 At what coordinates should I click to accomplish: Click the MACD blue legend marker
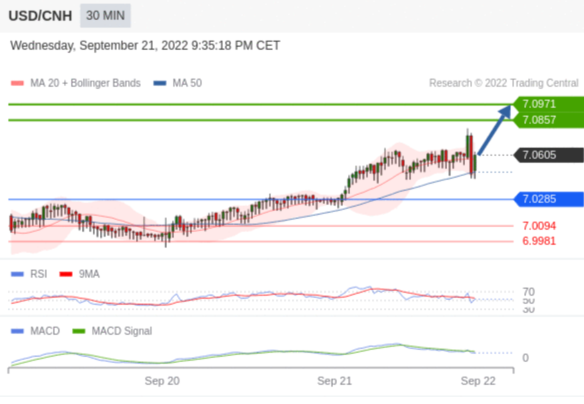tap(18, 331)
